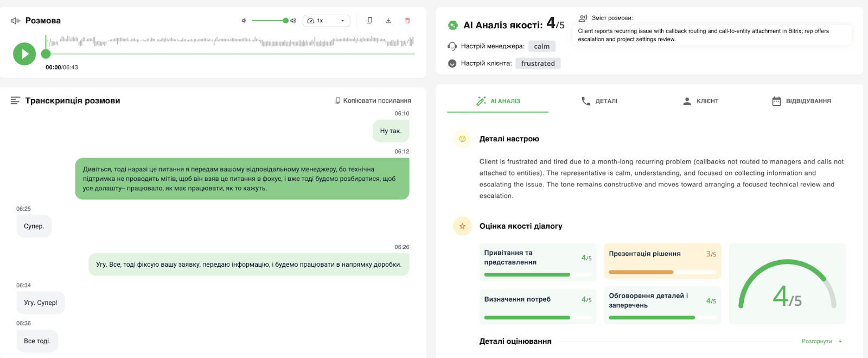Switch to the AI АНАЛІЗ tab
The height and width of the screenshot is (358, 868).
[498, 101]
